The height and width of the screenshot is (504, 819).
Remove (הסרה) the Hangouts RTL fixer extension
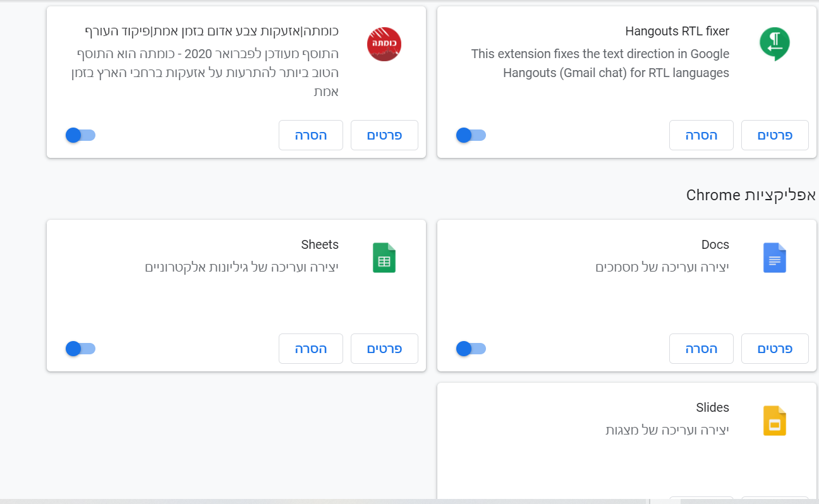[701, 135]
